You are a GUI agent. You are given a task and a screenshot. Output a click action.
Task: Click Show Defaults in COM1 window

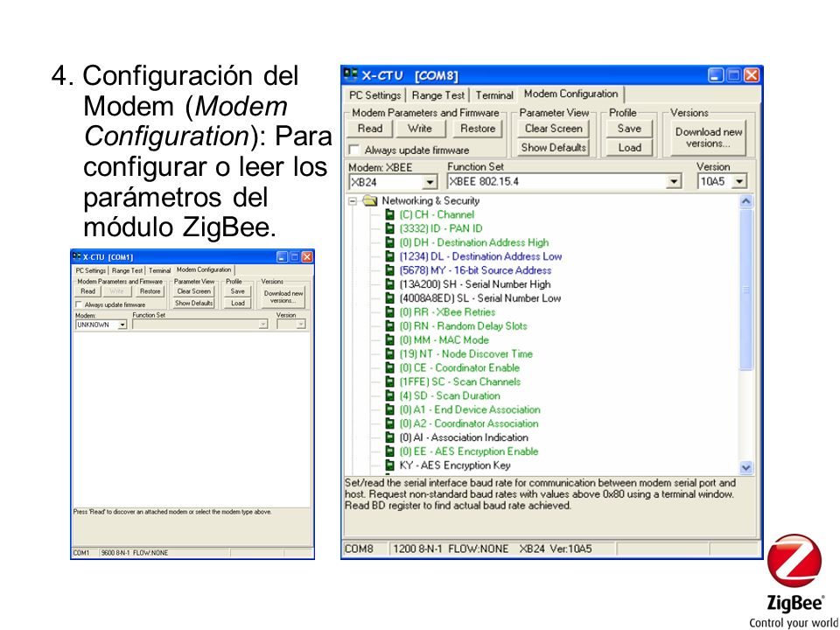click(194, 304)
